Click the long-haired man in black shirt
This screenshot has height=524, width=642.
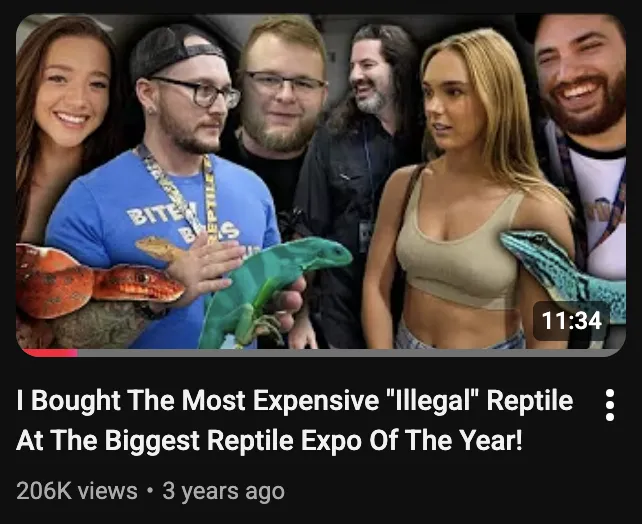(360, 164)
